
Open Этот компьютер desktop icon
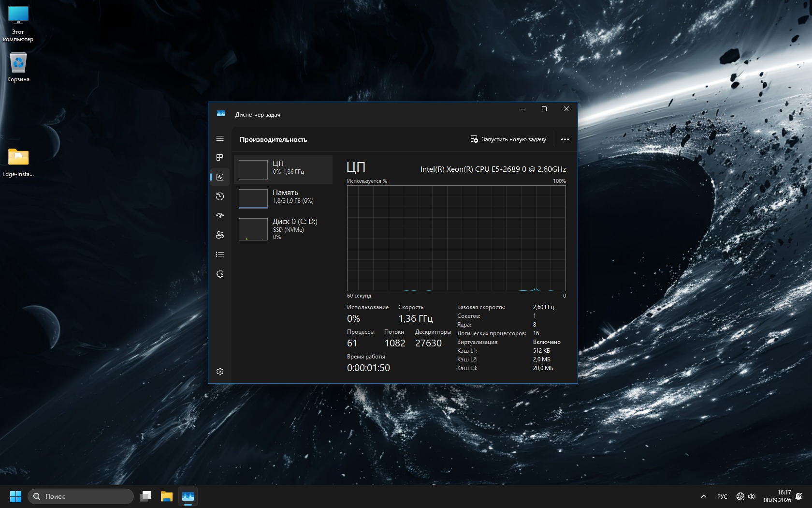tap(18, 24)
